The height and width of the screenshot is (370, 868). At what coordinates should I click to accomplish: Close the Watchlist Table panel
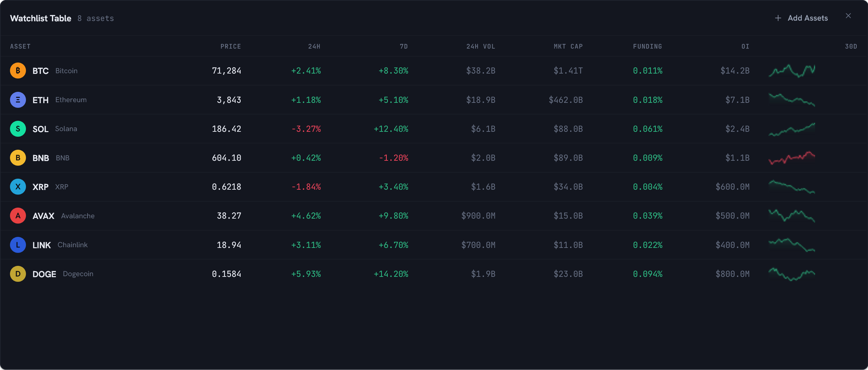pyautogui.click(x=848, y=16)
